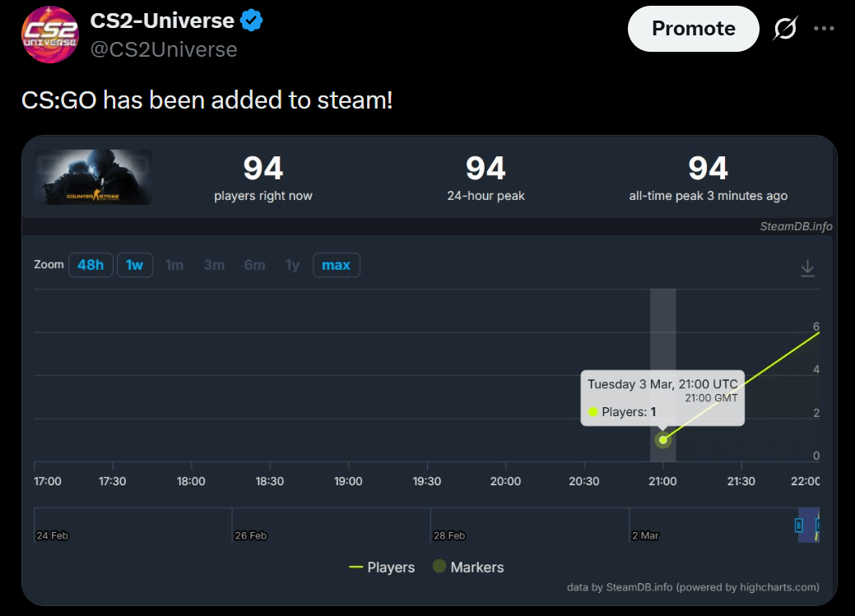
Task: Click the Grok slash-circle icon
Action: pos(785,29)
